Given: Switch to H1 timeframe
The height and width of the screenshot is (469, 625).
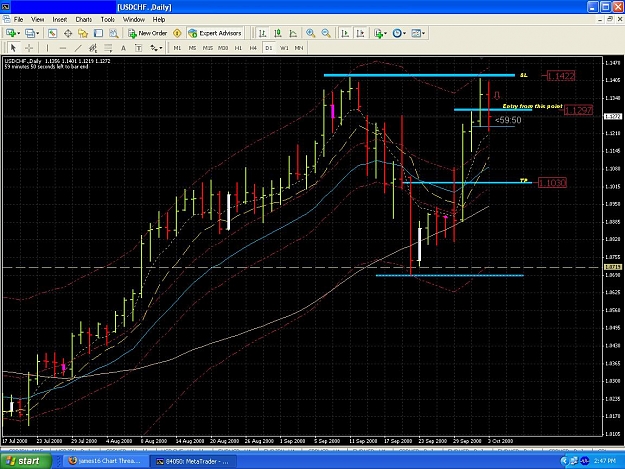Looking at the screenshot, I should click(238, 48).
